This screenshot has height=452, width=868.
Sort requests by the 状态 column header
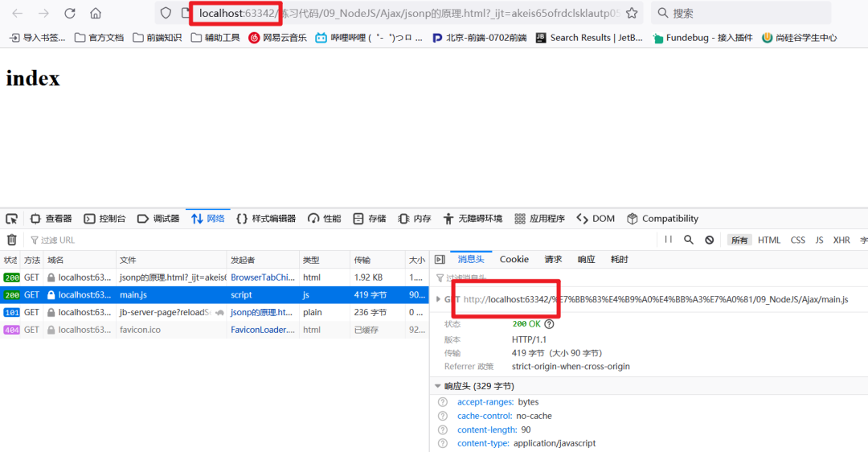tap(10, 260)
